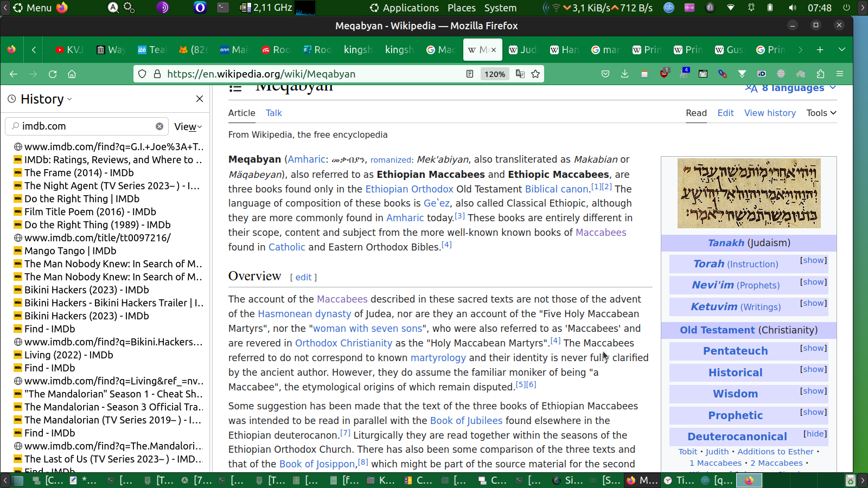The image size is (868, 488).
Task: Switch to the Talk tab
Action: click(x=273, y=113)
